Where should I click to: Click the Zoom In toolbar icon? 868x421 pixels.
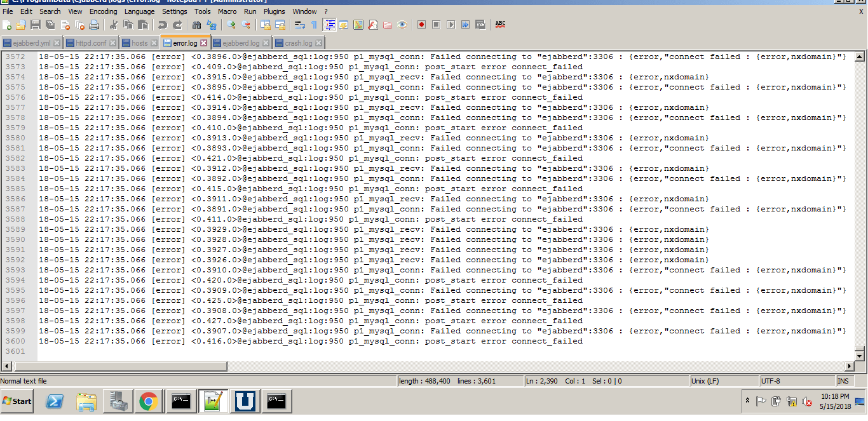coord(231,25)
